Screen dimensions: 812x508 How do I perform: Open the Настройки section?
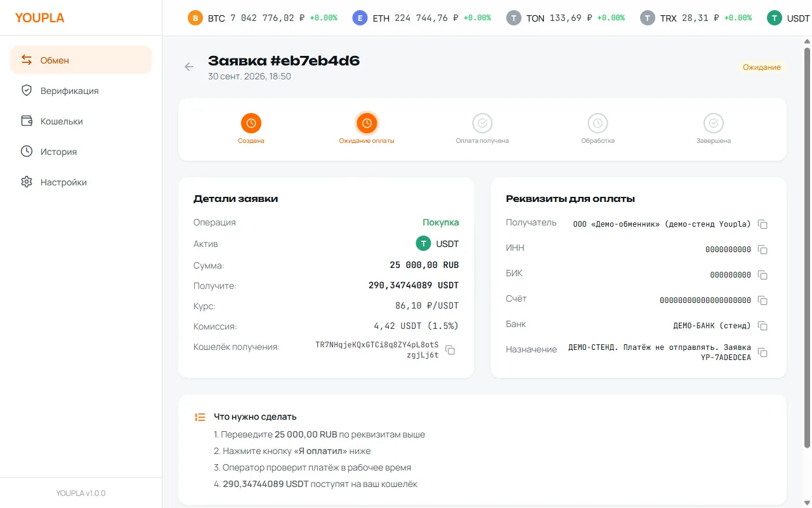pyautogui.click(x=81, y=182)
